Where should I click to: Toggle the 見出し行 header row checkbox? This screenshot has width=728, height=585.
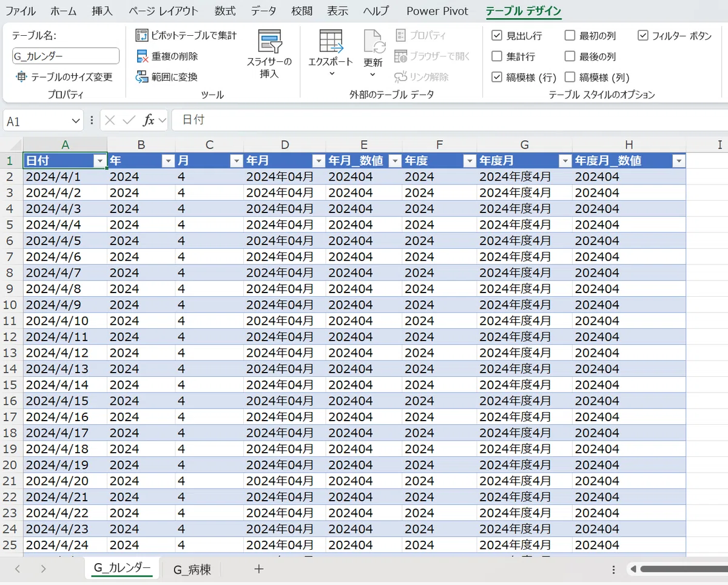pyautogui.click(x=497, y=36)
